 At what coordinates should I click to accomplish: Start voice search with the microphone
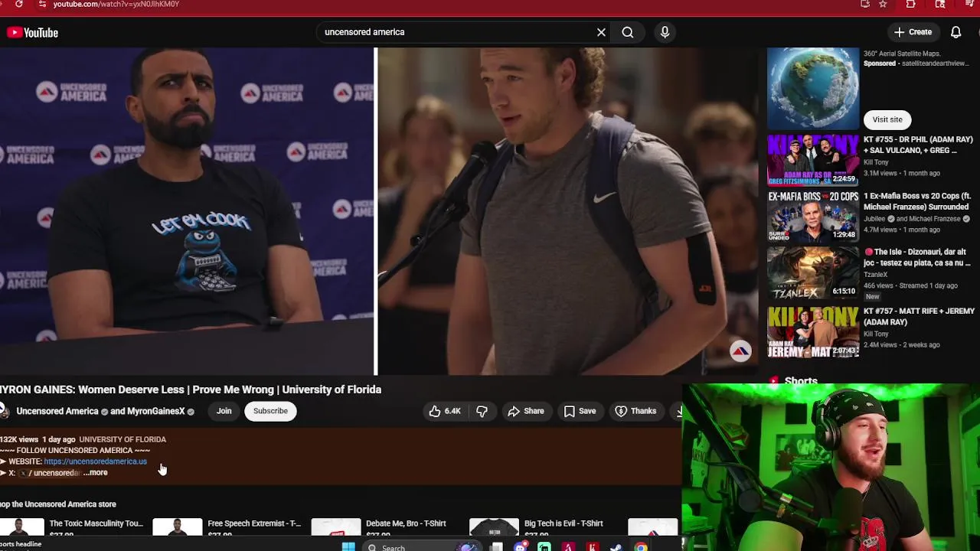[665, 32]
